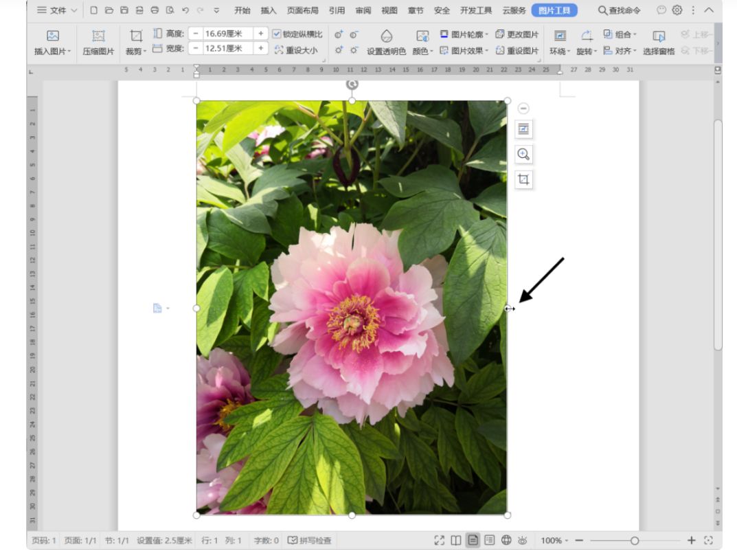
Task: Open the Selection Pane (选择窗格)
Action: tap(658, 36)
